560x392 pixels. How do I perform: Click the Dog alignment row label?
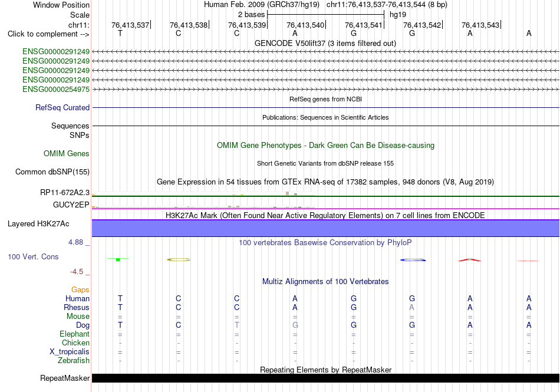(83, 325)
